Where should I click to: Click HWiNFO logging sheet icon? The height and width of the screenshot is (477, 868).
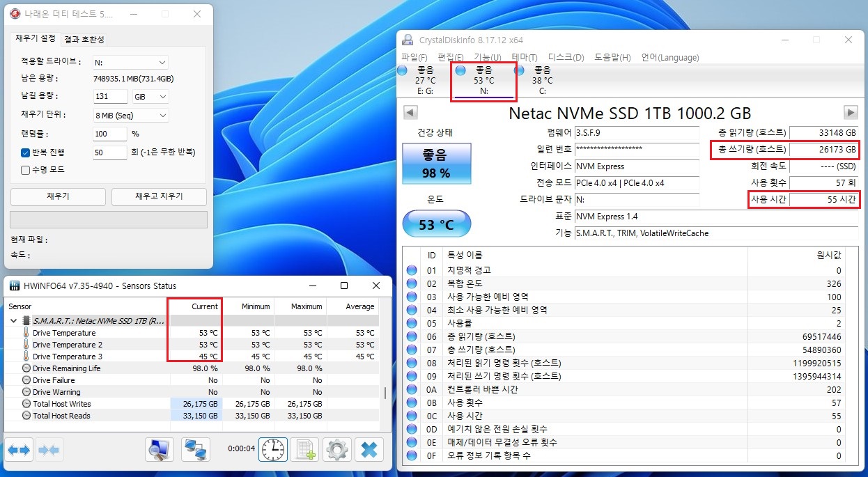click(x=304, y=450)
